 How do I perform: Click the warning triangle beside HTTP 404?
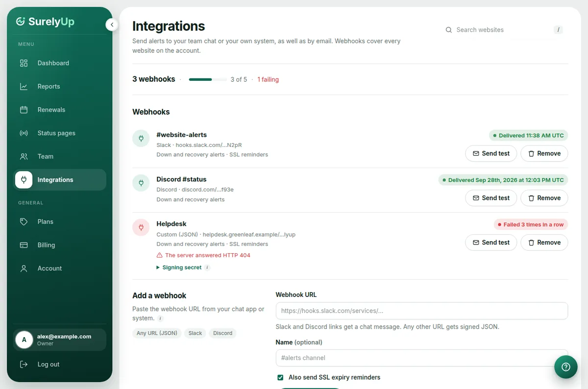tap(159, 255)
